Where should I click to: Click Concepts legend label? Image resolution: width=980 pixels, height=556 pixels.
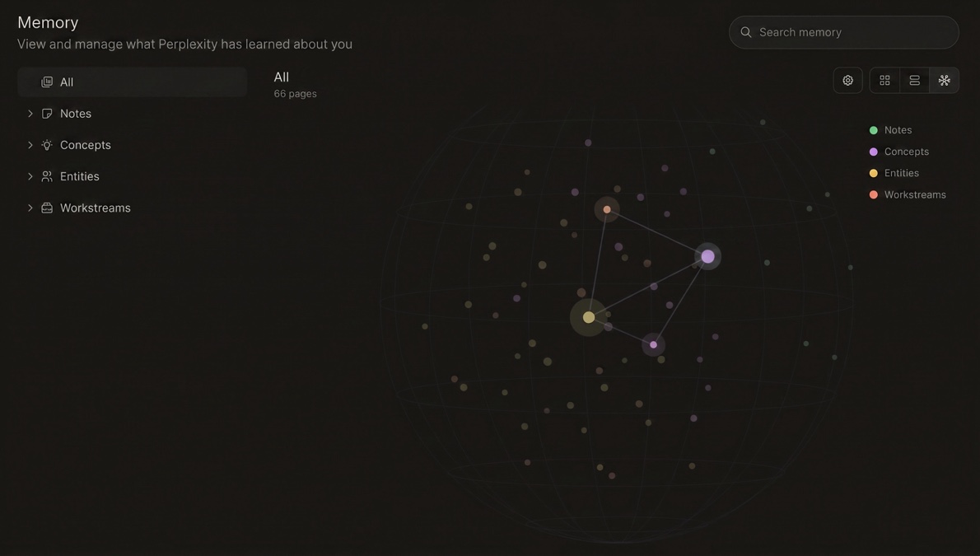(x=906, y=152)
